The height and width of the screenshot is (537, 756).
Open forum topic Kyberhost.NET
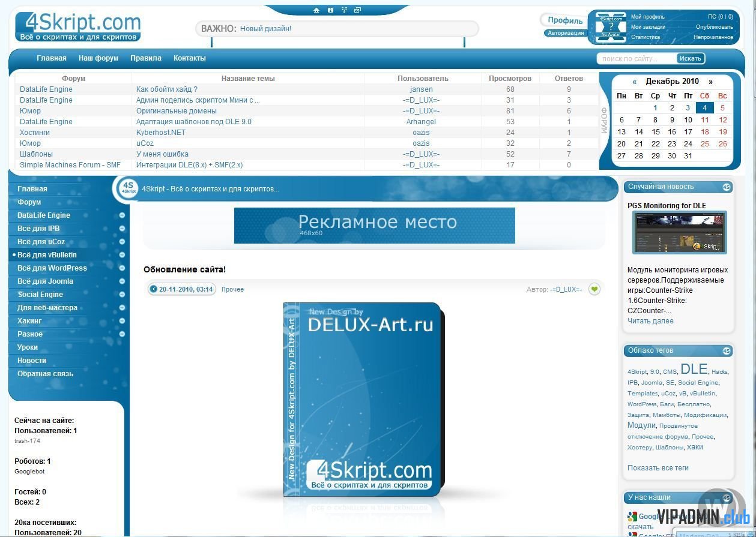pos(161,133)
